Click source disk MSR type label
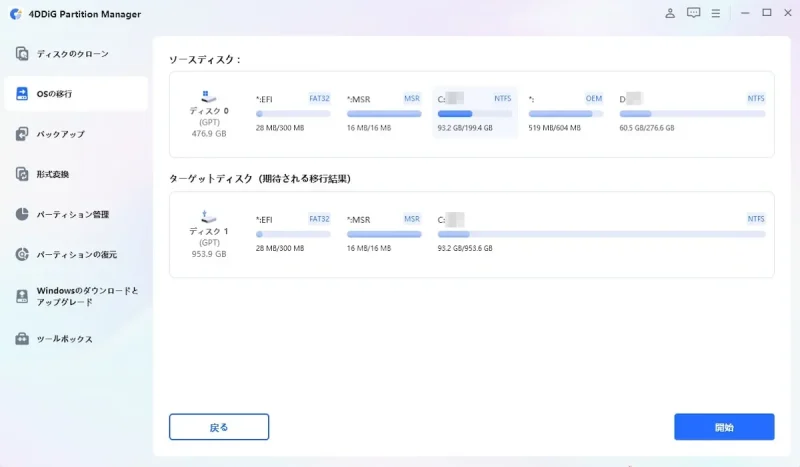The height and width of the screenshot is (467, 800). pyautogui.click(x=412, y=99)
